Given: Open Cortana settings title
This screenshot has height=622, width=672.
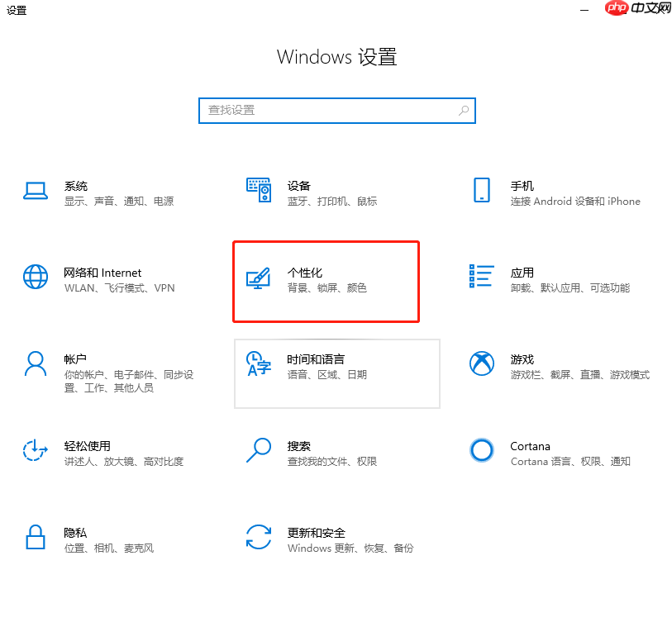Looking at the screenshot, I should point(530,446).
